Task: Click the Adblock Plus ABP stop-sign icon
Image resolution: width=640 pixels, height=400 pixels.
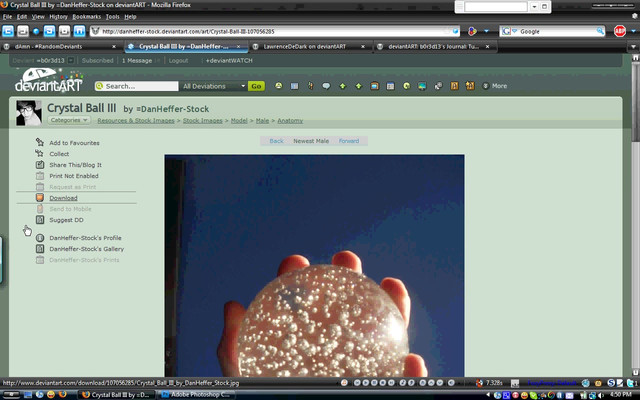Action: 620,31
